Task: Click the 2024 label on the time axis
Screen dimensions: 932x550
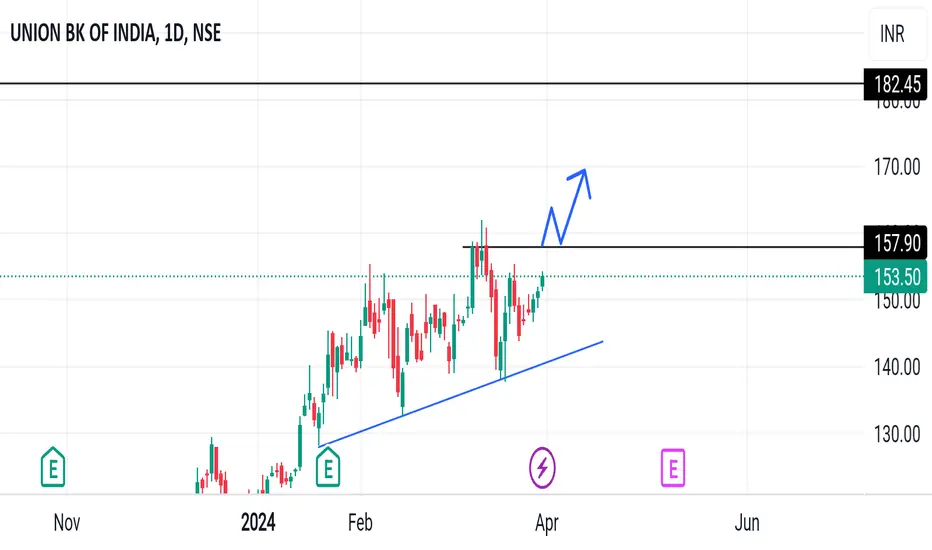Action: coord(258,523)
